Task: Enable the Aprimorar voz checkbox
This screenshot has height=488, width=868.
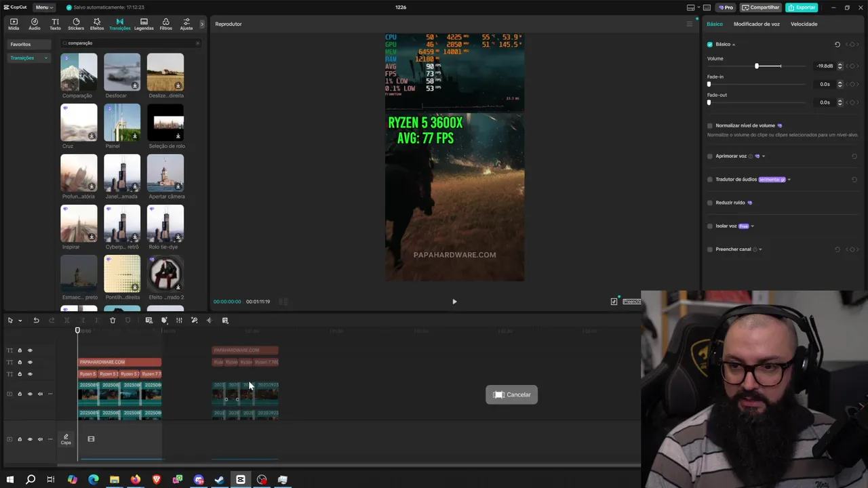Action: tap(710, 156)
